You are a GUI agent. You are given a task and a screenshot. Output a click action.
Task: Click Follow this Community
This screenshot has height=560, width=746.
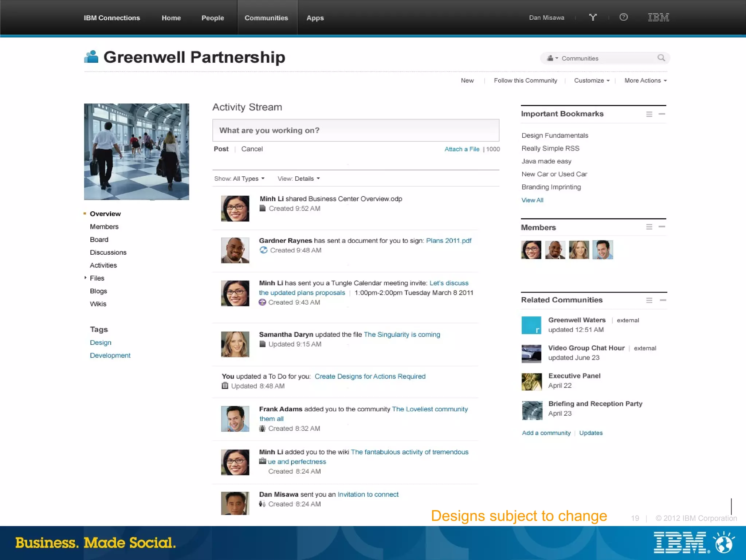click(525, 81)
